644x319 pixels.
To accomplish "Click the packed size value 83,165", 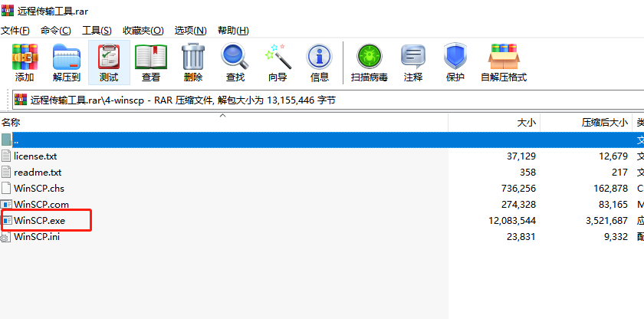I will point(613,204).
